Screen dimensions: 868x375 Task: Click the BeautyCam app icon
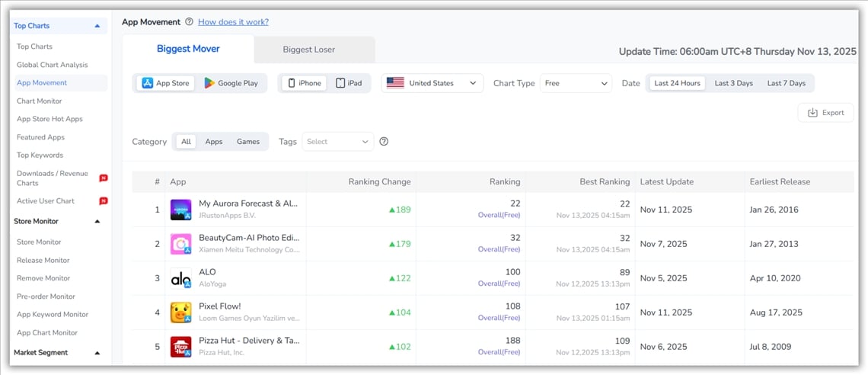[180, 244]
